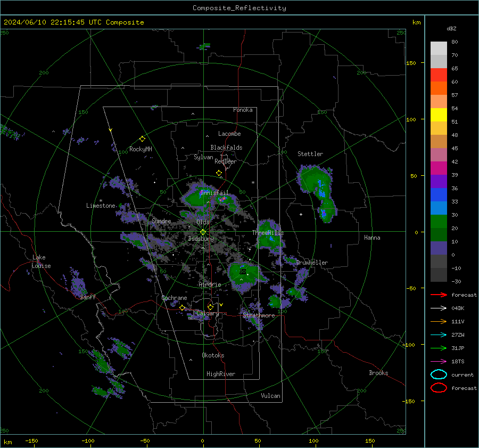
Task: Click the Limestone label
Action: tap(101, 206)
